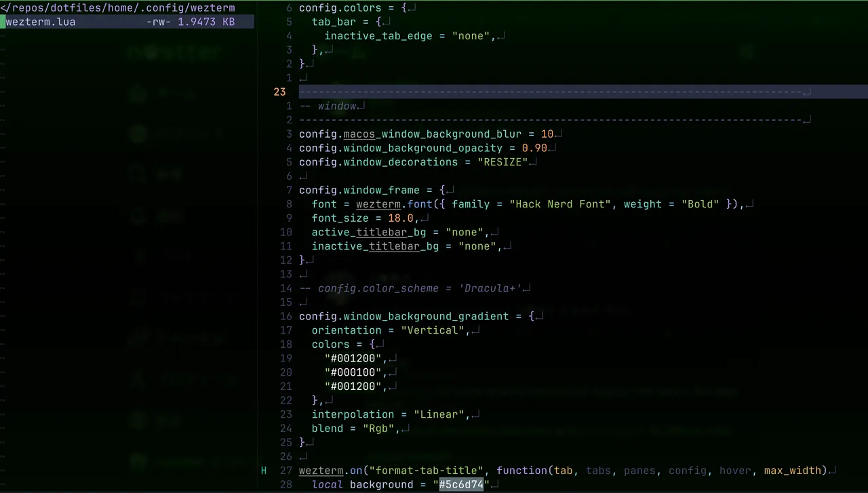Click the .config/wezterm directory path header
868x493 pixels.
pos(118,8)
